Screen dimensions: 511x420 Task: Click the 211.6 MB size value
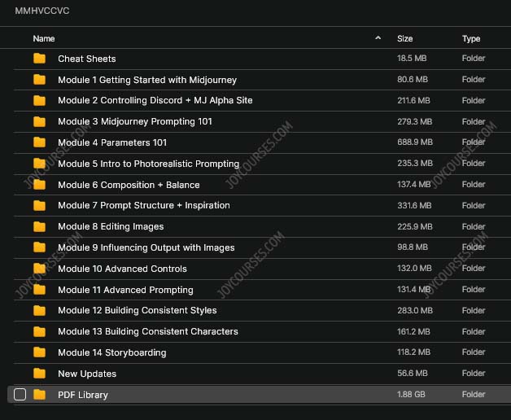coord(413,100)
